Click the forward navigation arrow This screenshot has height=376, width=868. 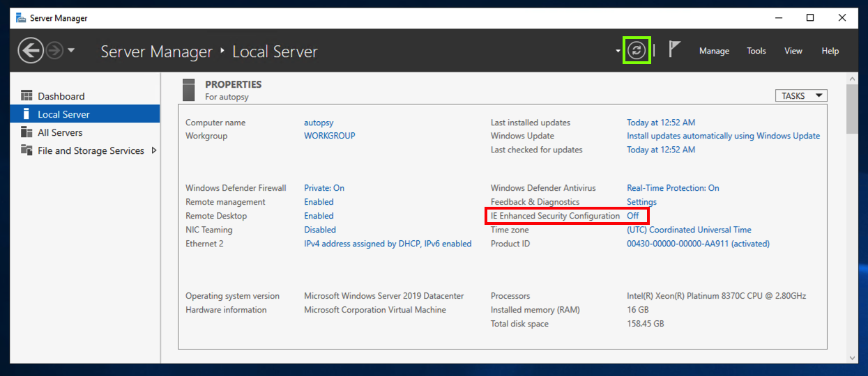pyautogui.click(x=55, y=51)
